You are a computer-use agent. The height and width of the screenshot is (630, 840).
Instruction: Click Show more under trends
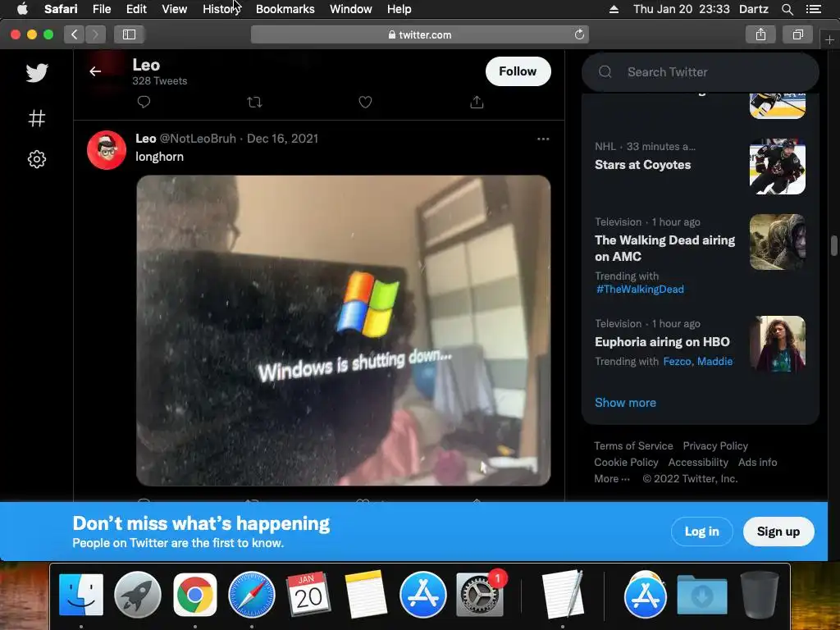[x=625, y=403]
